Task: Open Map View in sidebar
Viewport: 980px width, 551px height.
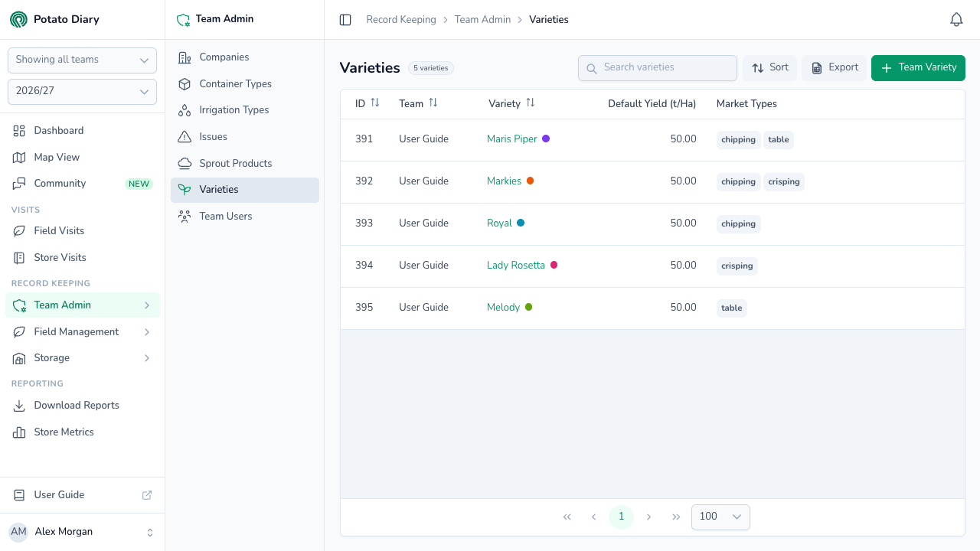Action: pyautogui.click(x=82, y=158)
